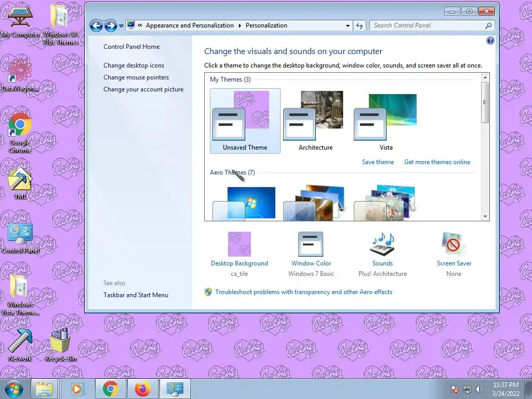This screenshot has height=399, width=532.
Task: Select the Vista theme
Action: [x=386, y=121]
